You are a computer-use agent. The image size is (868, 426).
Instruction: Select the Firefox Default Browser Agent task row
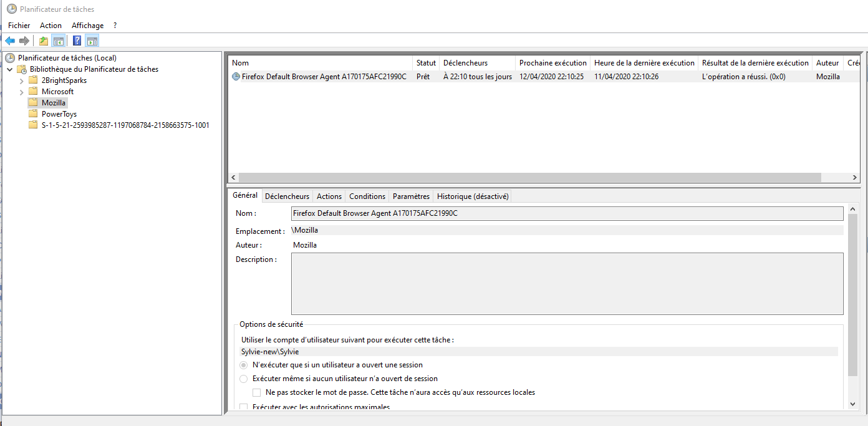click(544, 77)
